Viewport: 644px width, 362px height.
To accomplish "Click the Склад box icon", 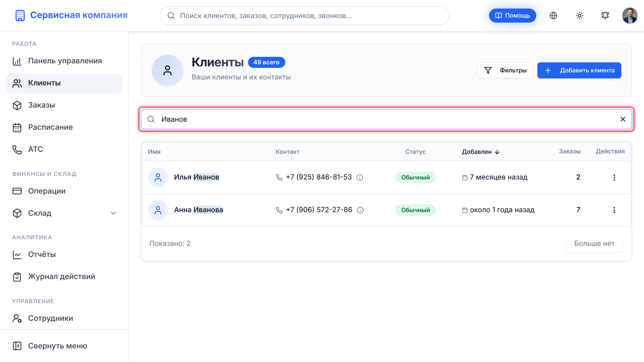I will click(x=17, y=213).
